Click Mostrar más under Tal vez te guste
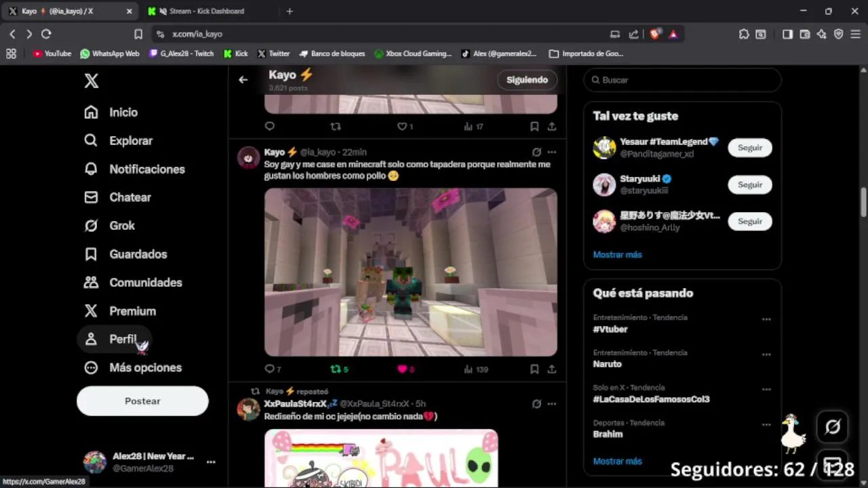 617,255
